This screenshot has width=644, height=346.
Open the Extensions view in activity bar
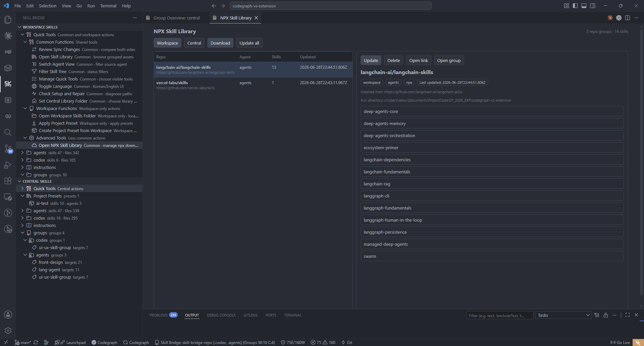(8, 181)
